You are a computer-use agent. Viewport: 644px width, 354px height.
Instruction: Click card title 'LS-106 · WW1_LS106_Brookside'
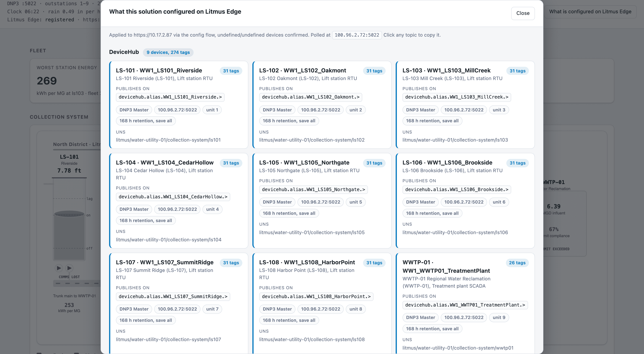click(447, 163)
